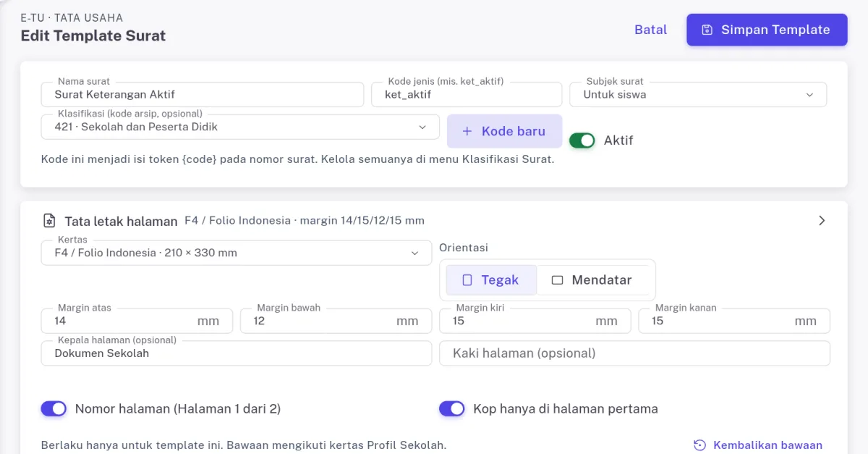Click the reset icon beside Kembalikan bawaan
Viewport: 868px width, 454px height.
(x=699, y=445)
